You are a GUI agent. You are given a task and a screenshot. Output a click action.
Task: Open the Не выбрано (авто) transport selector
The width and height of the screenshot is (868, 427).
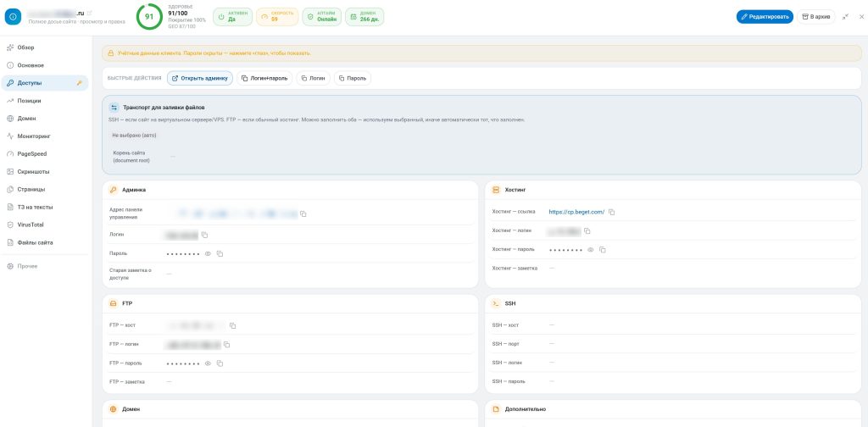point(135,135)
